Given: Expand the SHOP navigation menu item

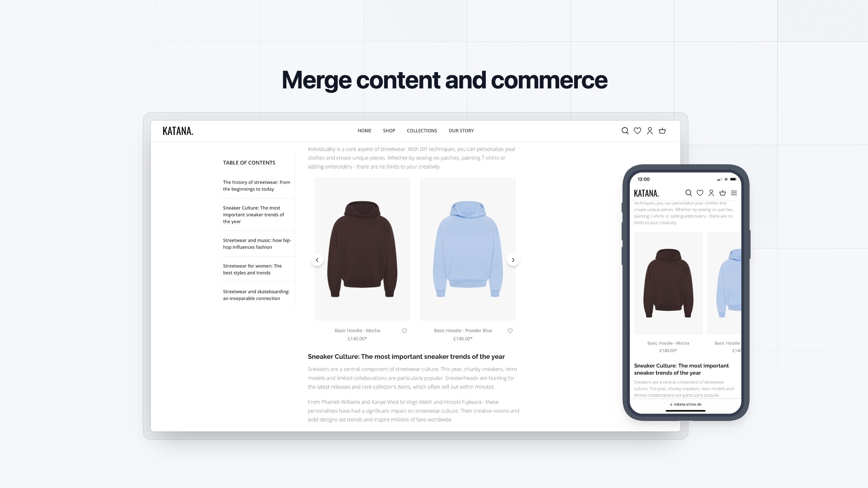Looking at the screenshot, I should click(389, 131).
